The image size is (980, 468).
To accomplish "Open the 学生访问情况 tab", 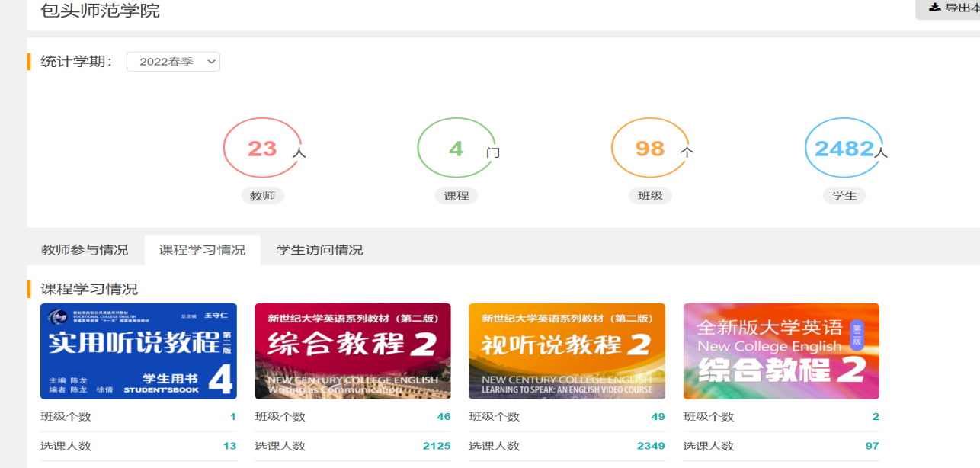I will point(319,250).
